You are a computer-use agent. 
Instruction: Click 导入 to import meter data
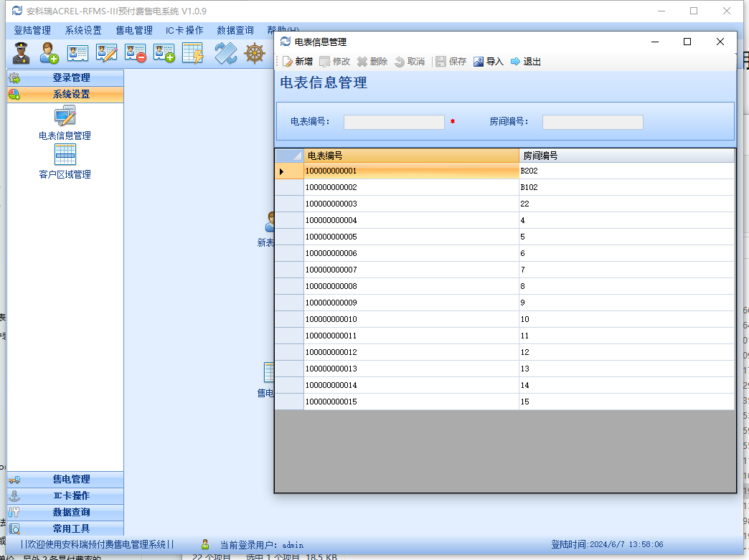pyautogui.click(x=489, y=62)
